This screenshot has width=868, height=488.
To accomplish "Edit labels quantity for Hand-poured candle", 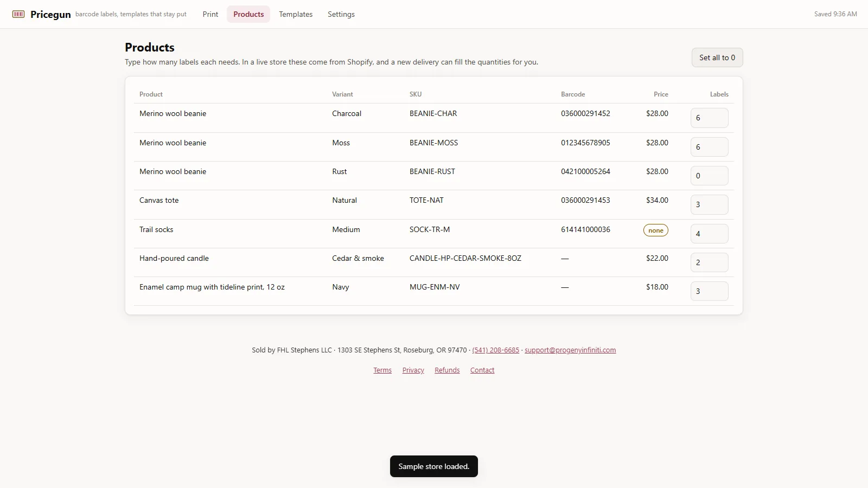I will click(x=710, y=262).
